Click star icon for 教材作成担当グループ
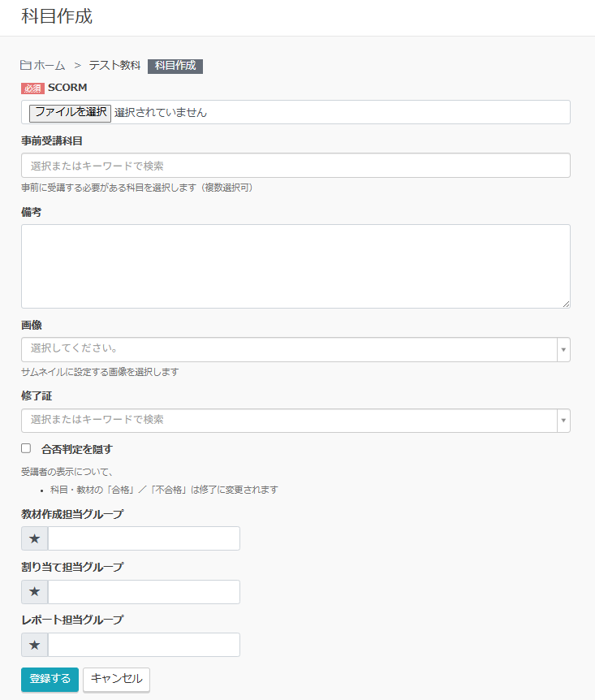This screenshot has width=595, height=700. coord(35,538)
